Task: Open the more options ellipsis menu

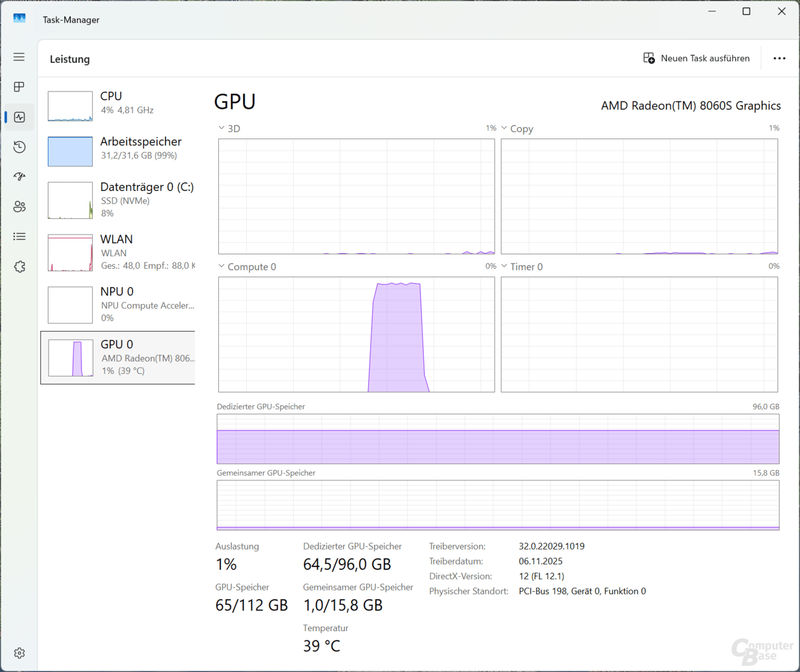Action: pyautogui.click(x=779, y=58)
